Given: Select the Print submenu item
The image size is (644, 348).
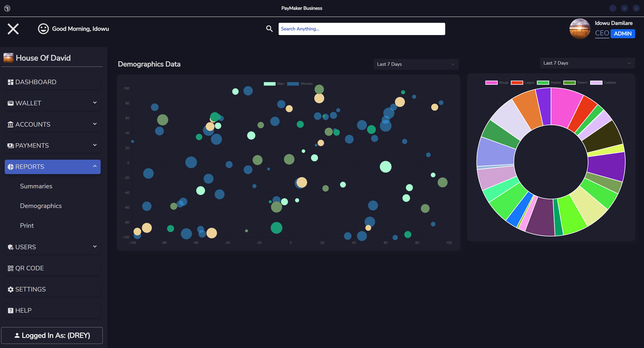Looking at the screenshot, I should pos(27,226).
